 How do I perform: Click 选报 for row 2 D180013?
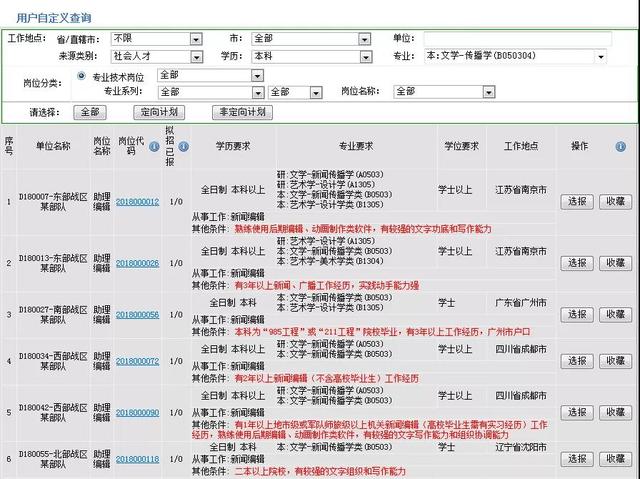(x=577, y=264)
